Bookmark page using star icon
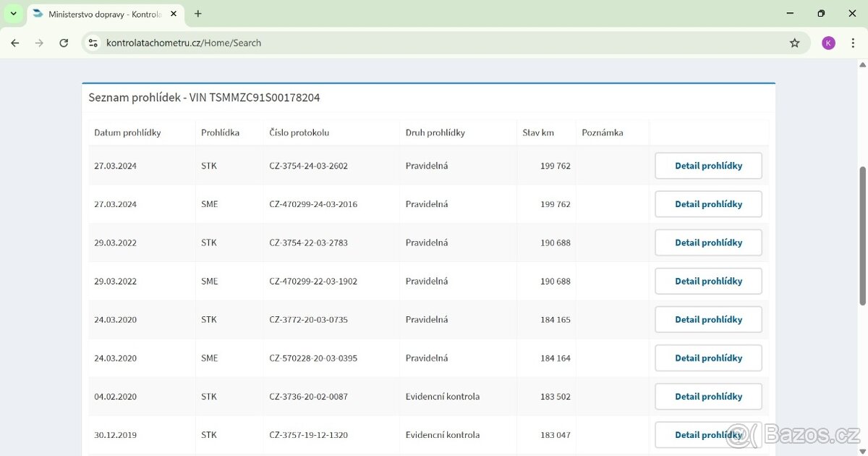The width and height of the screenshot is (868, 456). 794,43
